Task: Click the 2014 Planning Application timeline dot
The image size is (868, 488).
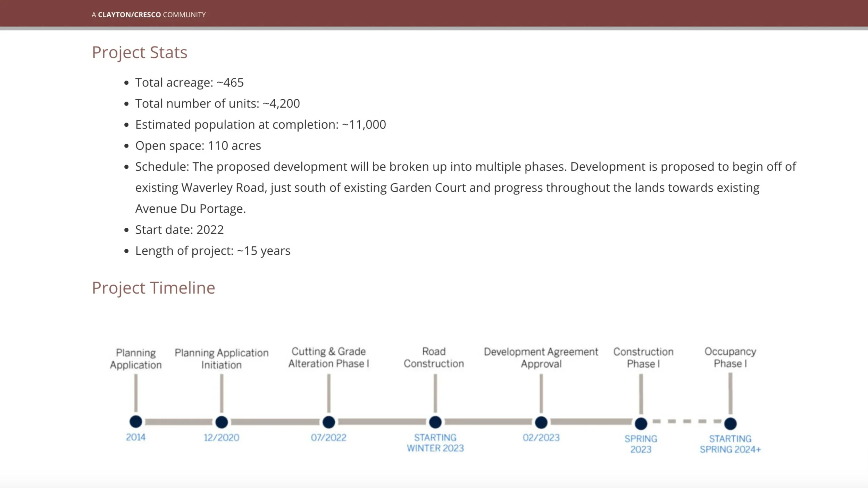Action: 136,422
